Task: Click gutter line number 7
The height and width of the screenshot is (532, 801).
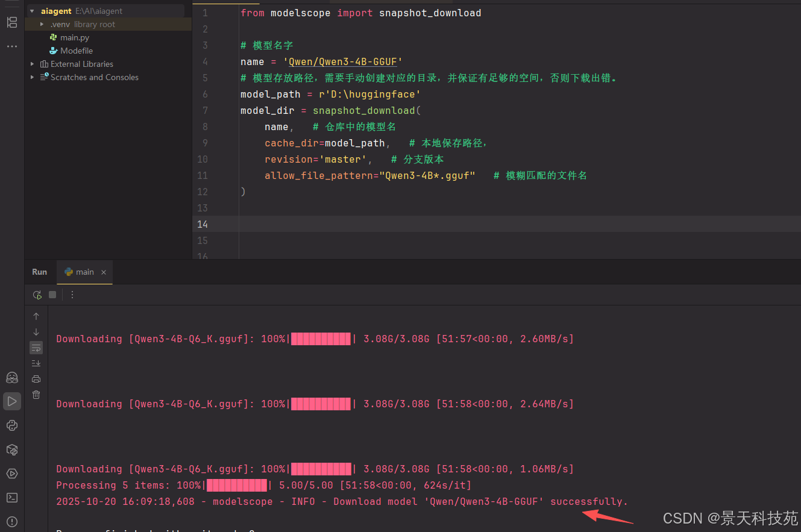Action: [205, 110]
